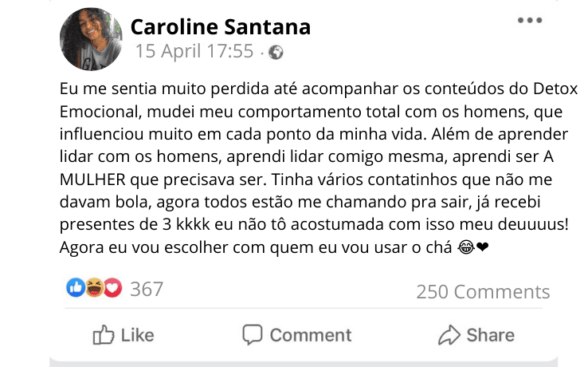588x367 pixels.
Task: Open the Caroline Santana profile name link
Action: (x=221, y=27)
